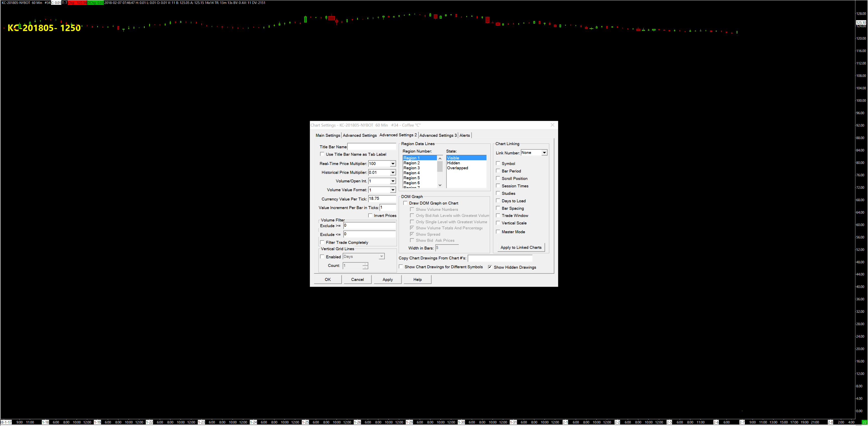Enable Invert Prices checkbox
The image size is (868, 426).
pyautogui.click(x=370, y=216)
